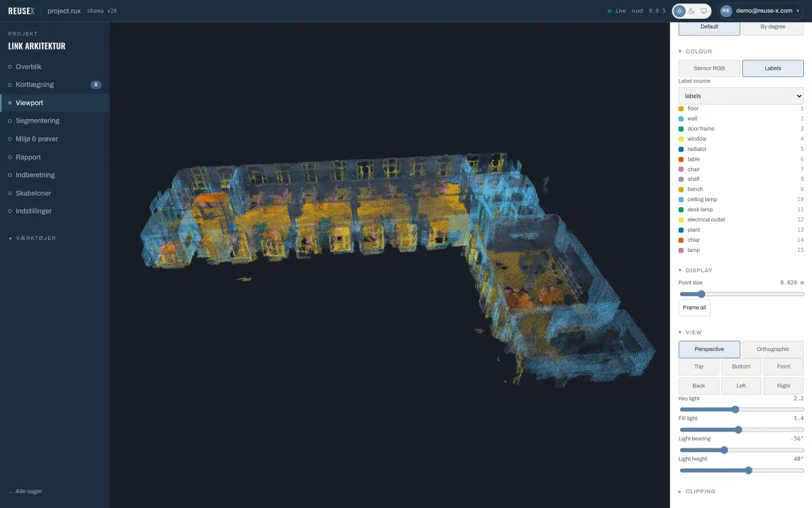Switch colouring to Sensor RGB
812x508 pixels.
tap(709, 68)
